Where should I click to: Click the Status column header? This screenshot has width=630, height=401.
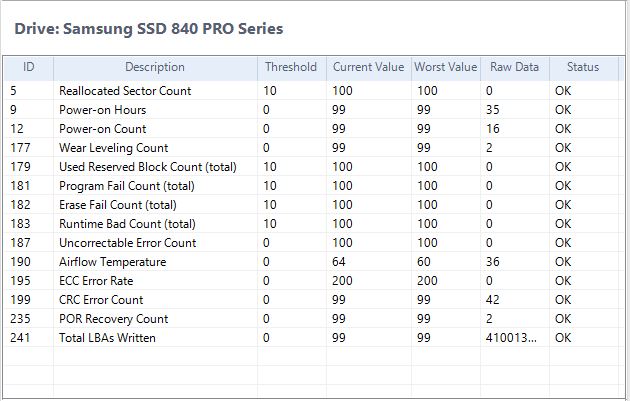pyautogui.click(x=582, y=67)
